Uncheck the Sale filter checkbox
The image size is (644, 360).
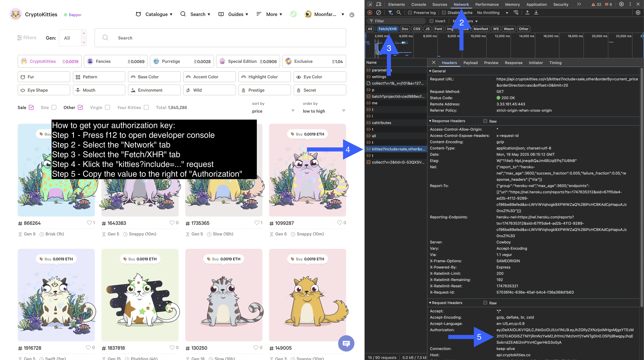[x=31, y=107]
